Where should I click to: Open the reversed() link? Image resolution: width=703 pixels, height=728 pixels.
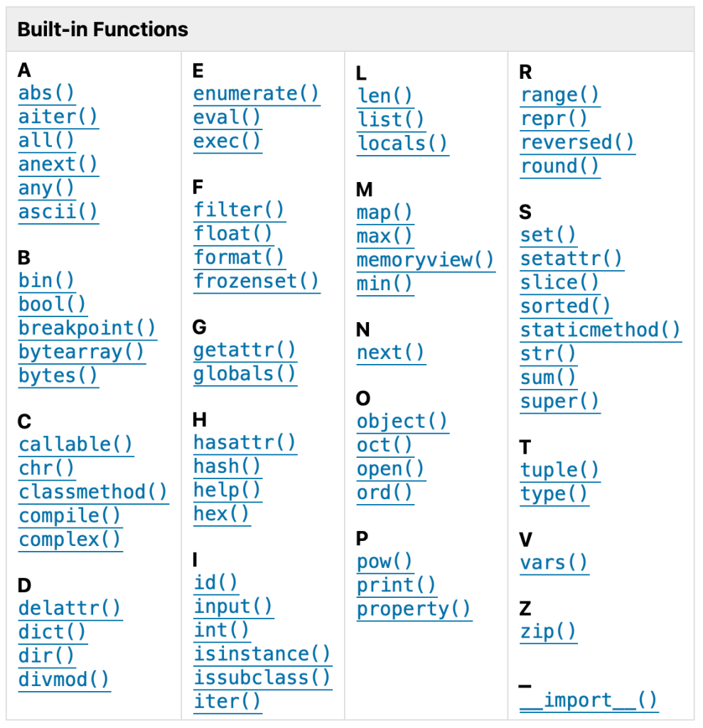577,142
